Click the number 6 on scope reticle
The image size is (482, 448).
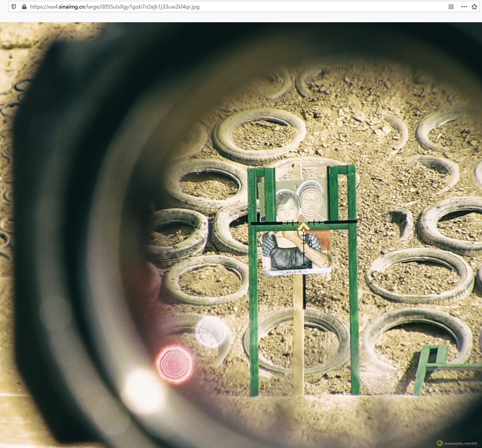310,243
